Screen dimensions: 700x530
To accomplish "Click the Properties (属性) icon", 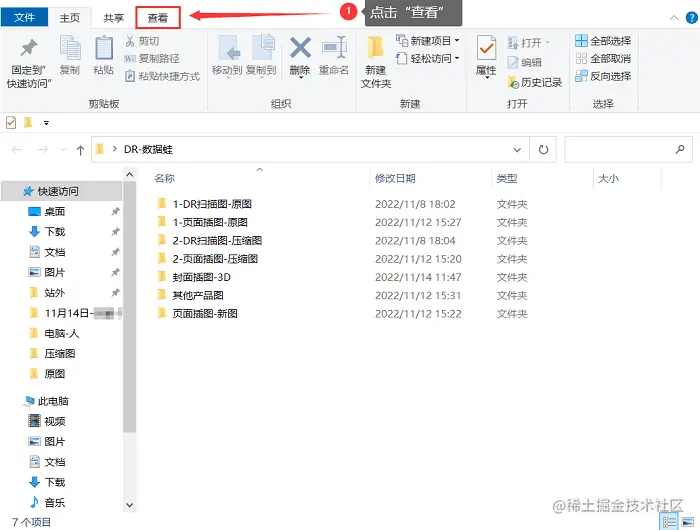I will pyautogui.click(x=486, y=48).
